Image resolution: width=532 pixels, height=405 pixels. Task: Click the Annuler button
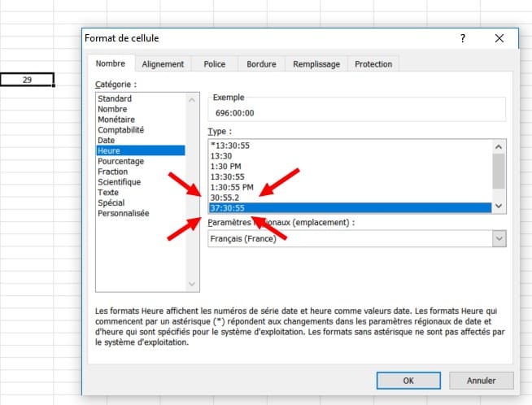481,381
